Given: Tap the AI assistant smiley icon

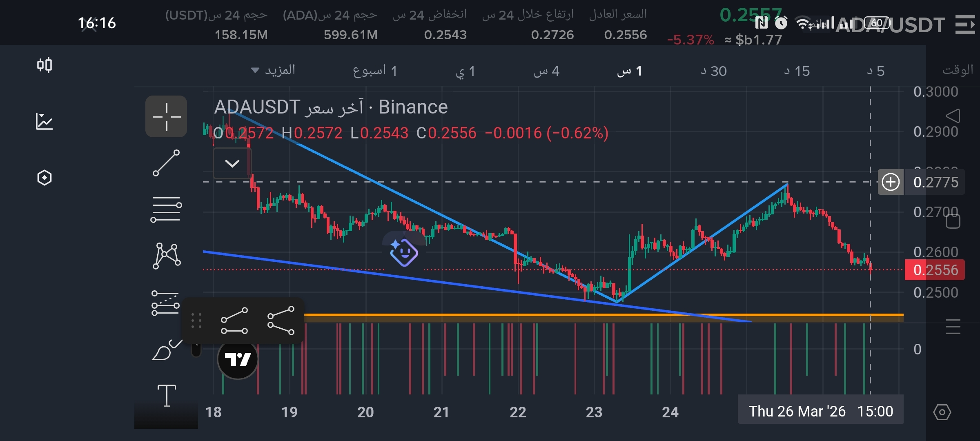Looking at the screenshot, I should coord(403,252).
